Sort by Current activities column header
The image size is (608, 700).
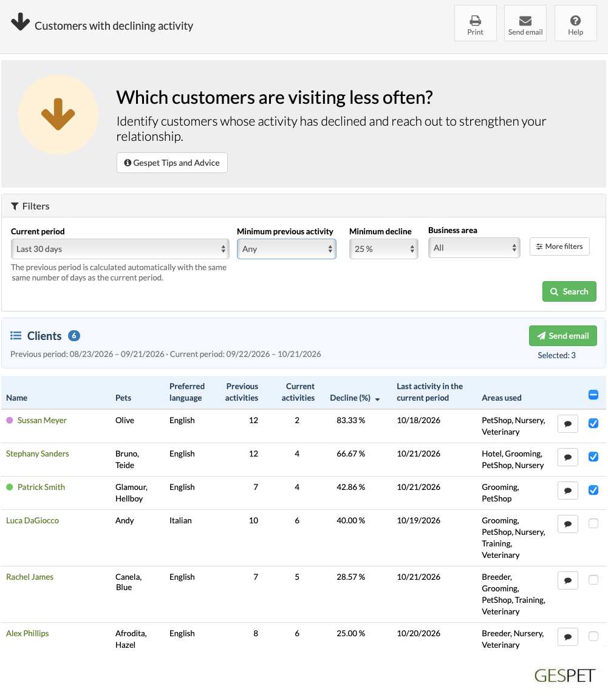point(298,392)
